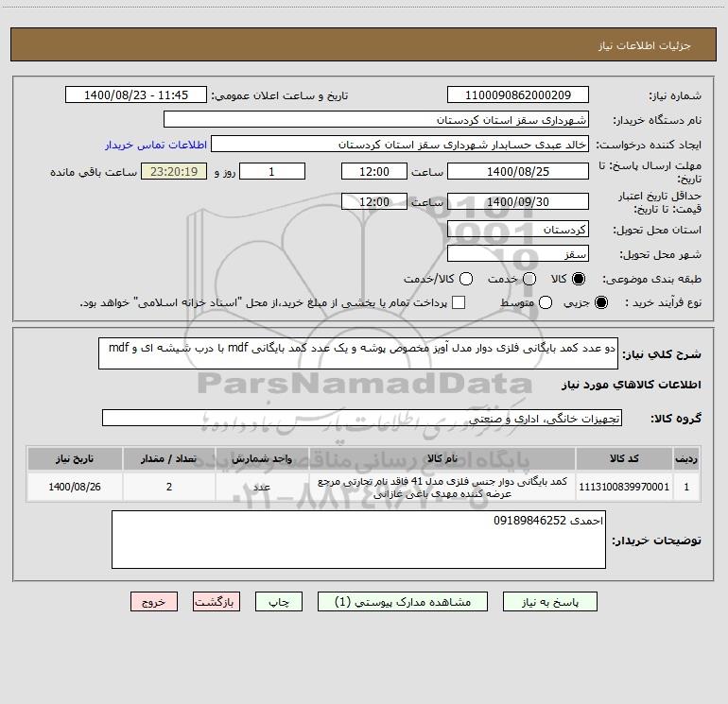The width and height of the screenshot is (728, 704).
Task: Click the announcement date field 1400/08/23 - 11:45
Action: [136, 94]
